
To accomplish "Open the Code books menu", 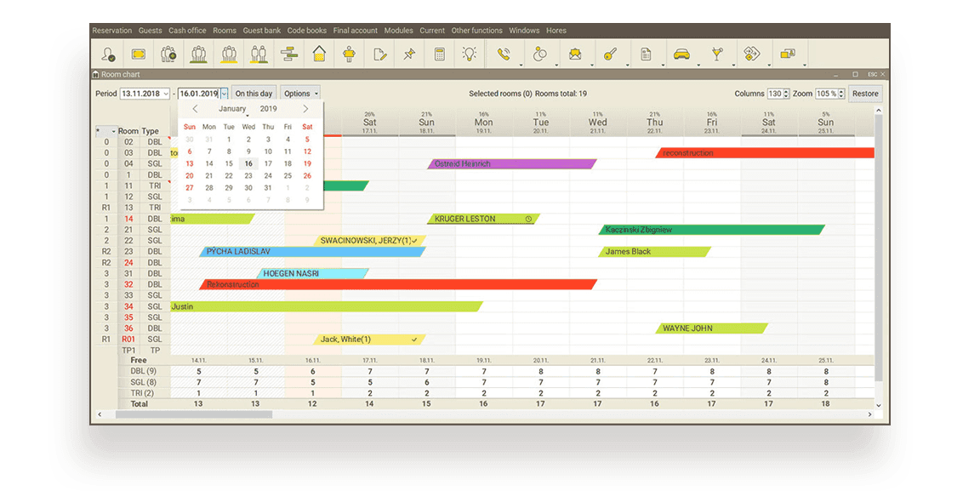I will (x=307, y=30).
